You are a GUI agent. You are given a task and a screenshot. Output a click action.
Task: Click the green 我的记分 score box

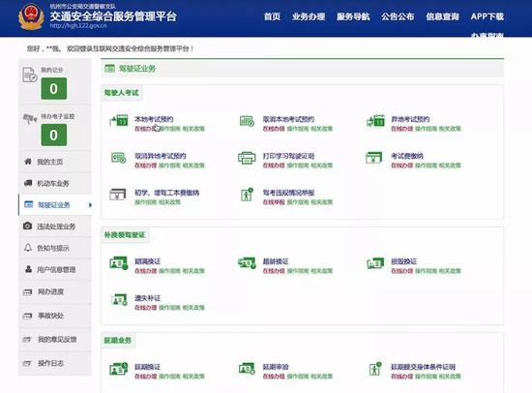54,89
